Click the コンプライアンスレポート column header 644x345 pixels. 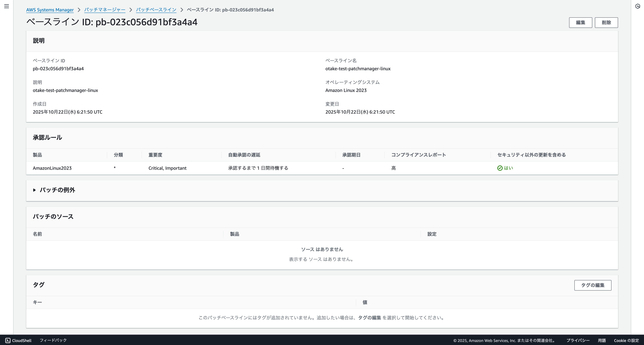[x=418, y=155]
